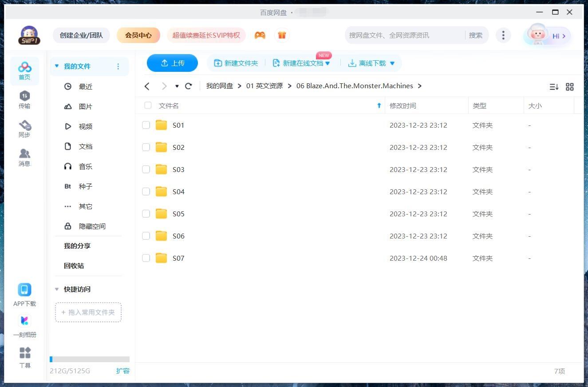Select the 同步 (Sync) sidebar icon

point(24,128)
